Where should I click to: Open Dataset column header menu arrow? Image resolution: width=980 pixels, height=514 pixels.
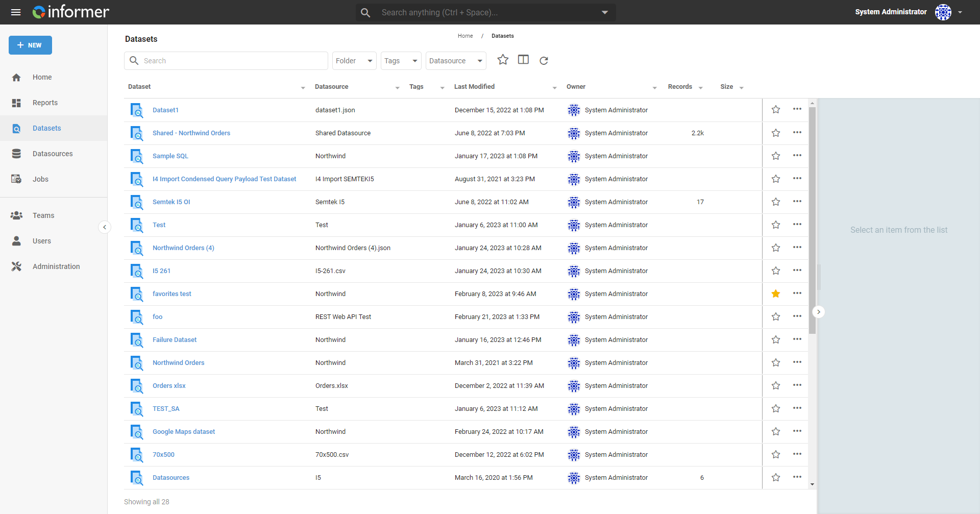point(303,88)
